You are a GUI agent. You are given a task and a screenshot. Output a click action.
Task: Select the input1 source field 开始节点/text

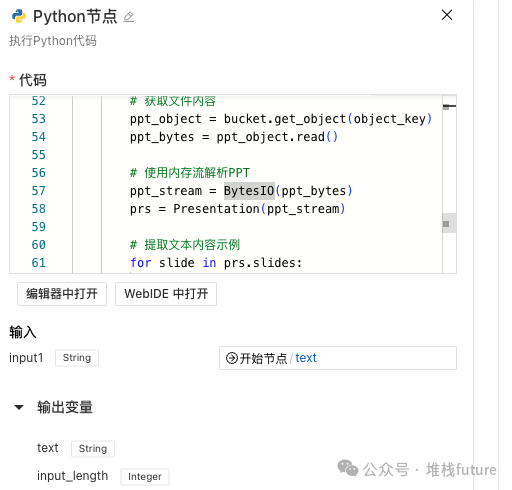[x=338, y=358]
